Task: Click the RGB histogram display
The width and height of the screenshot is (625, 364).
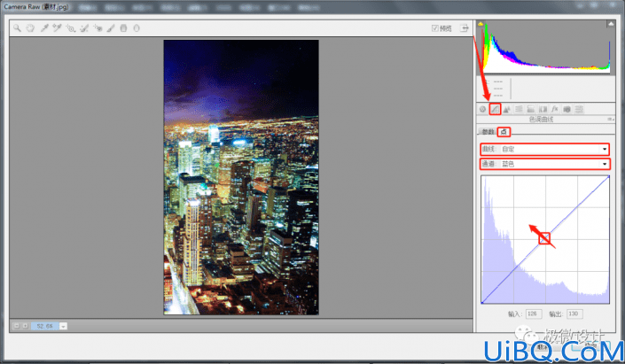Action: tap(545, 48)
